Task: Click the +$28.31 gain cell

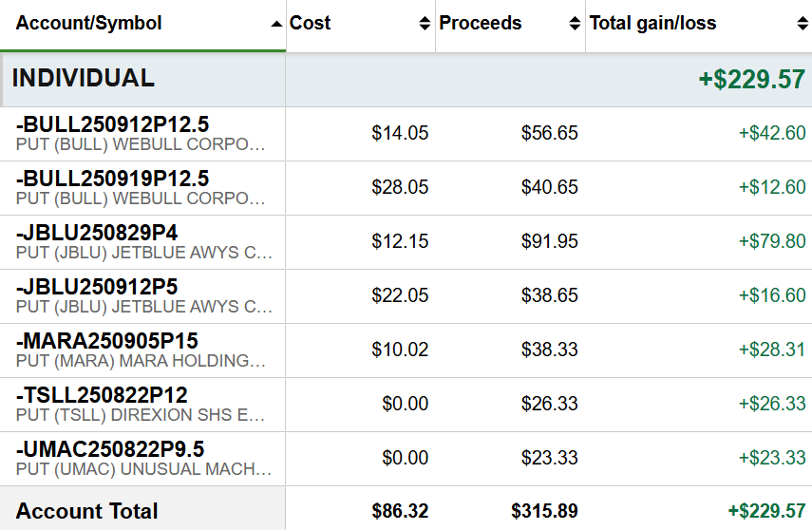Action: 772,350
